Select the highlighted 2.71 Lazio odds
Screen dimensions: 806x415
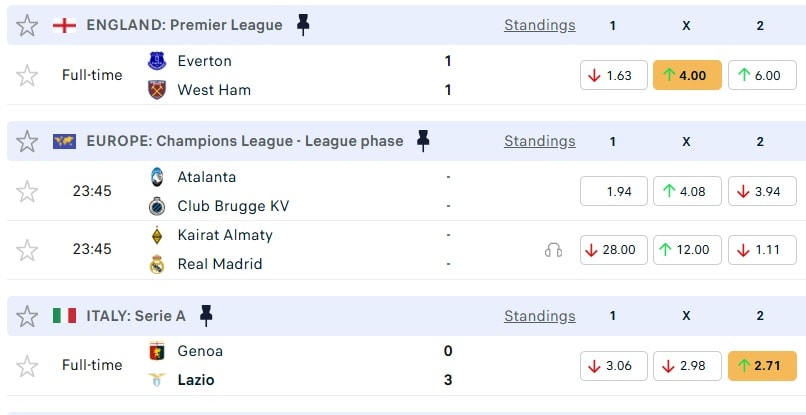tap(760, 366)
